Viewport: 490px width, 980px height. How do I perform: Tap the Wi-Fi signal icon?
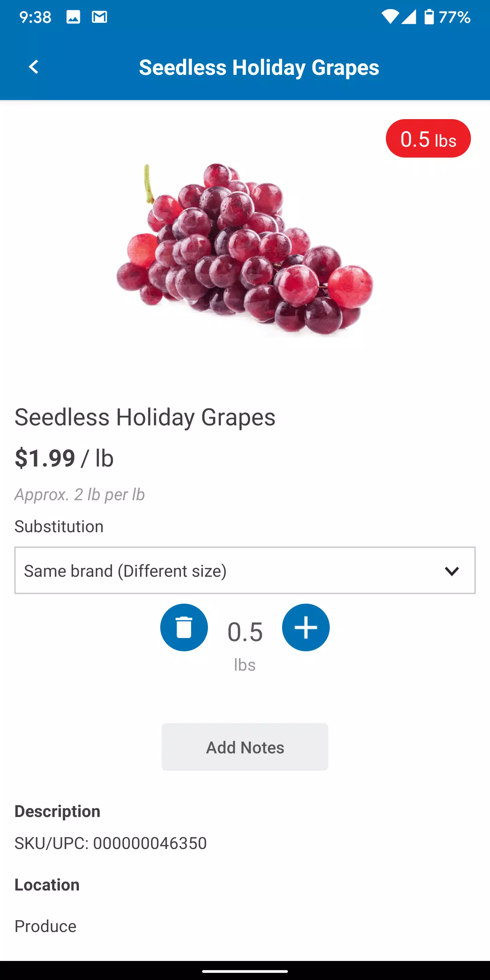[x=390, y=17]
